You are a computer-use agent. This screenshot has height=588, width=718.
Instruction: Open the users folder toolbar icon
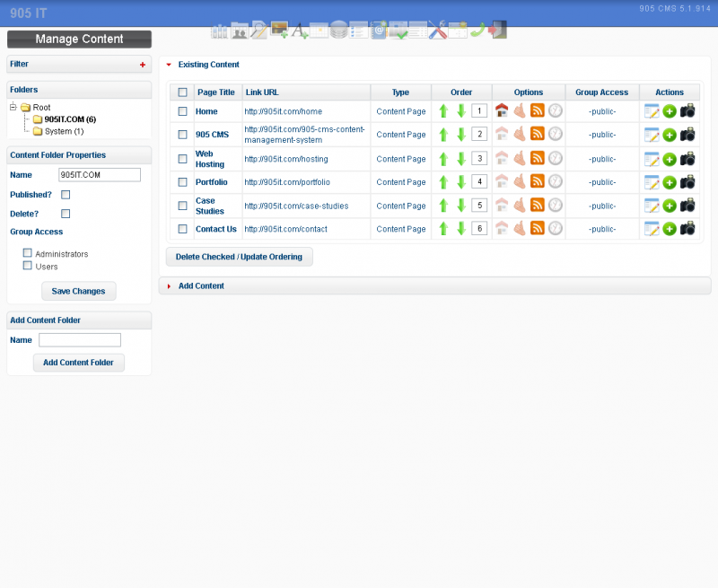(240, 31)
